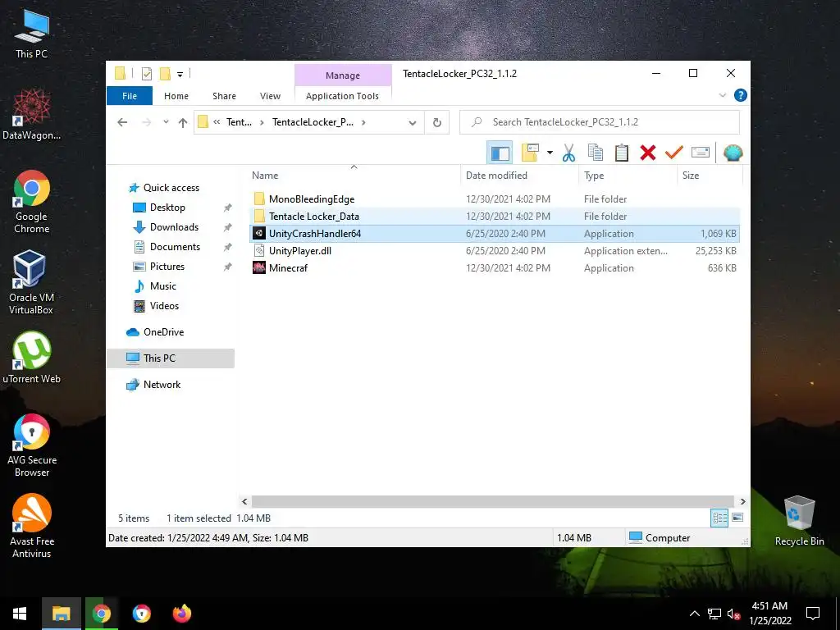
Task: Open the Home ribbon tab
Action: 176,96
